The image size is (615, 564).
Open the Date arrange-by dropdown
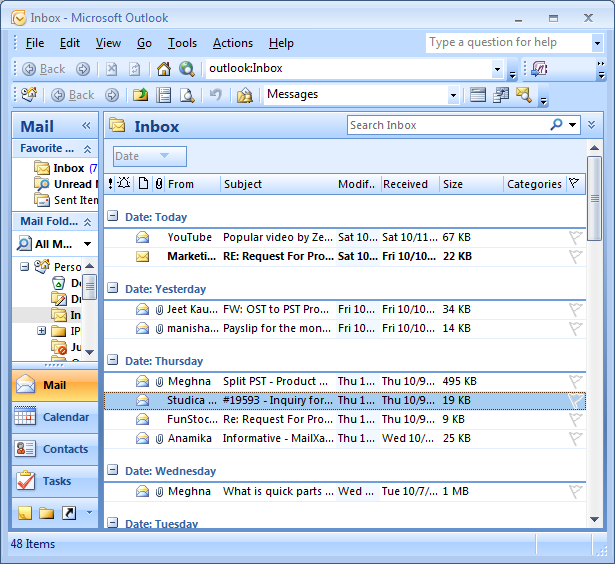click(149, 156)
